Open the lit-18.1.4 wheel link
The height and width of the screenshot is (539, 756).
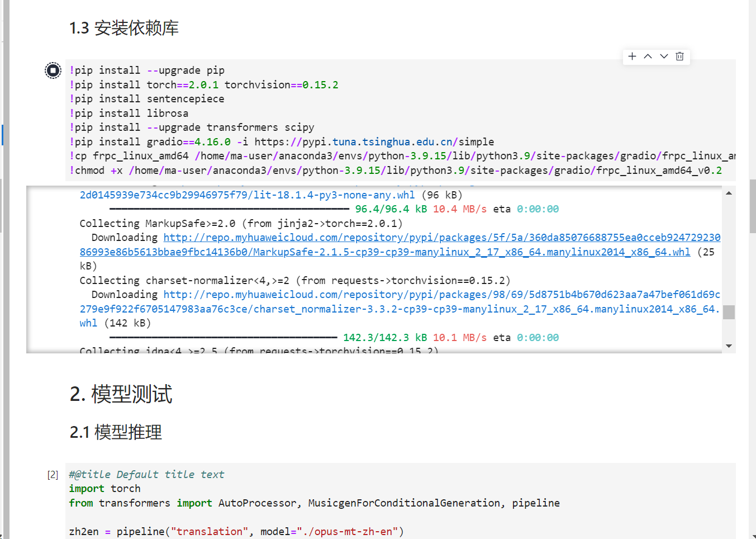[248, 195]
